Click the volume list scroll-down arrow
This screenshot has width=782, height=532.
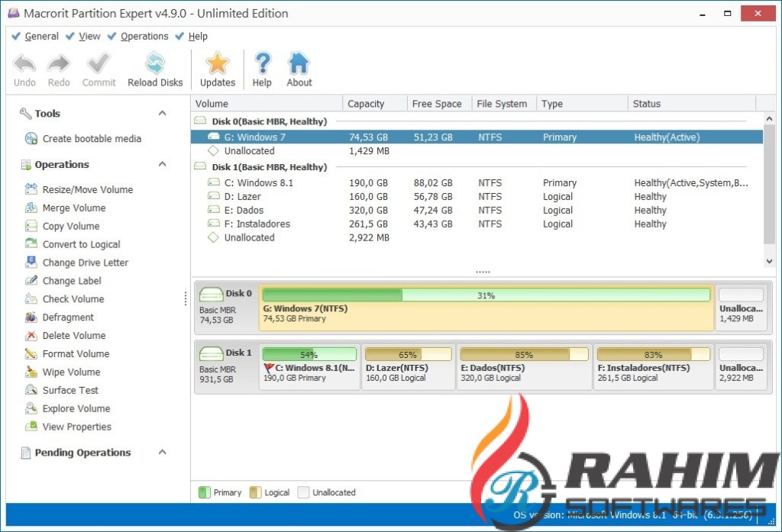pyautogui.click(x=769, y=261)
